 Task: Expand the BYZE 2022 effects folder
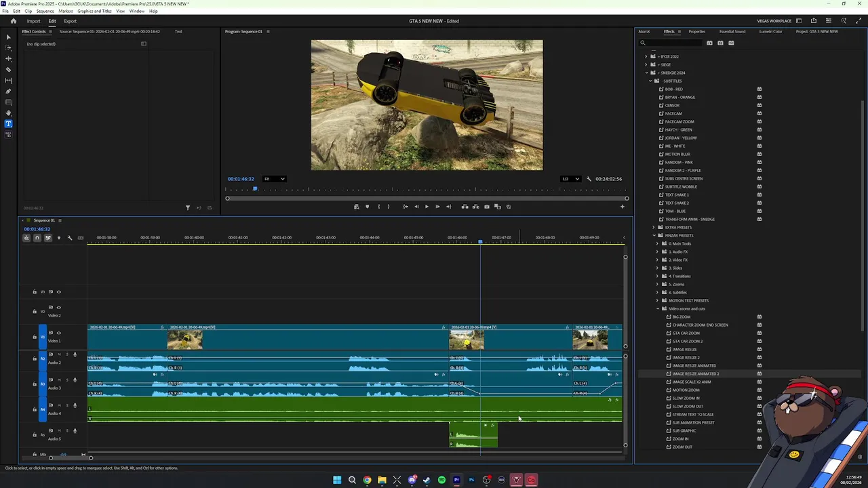(646, 56)
